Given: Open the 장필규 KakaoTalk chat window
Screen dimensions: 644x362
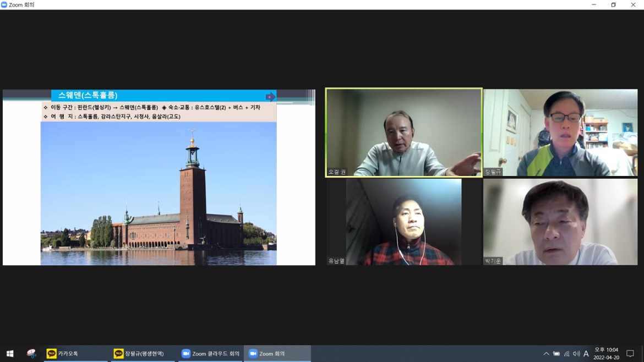Looking at the screenshot, I should (x=142, y=353).
